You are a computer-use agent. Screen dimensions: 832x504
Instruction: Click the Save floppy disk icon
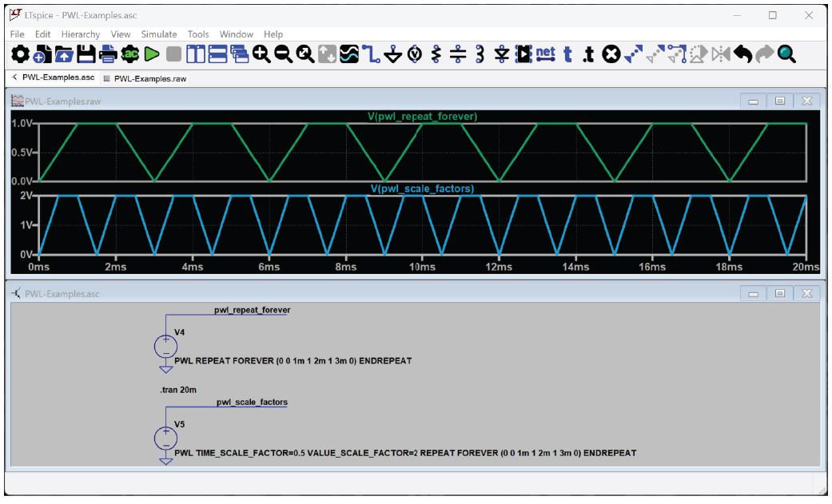point(86,54)
